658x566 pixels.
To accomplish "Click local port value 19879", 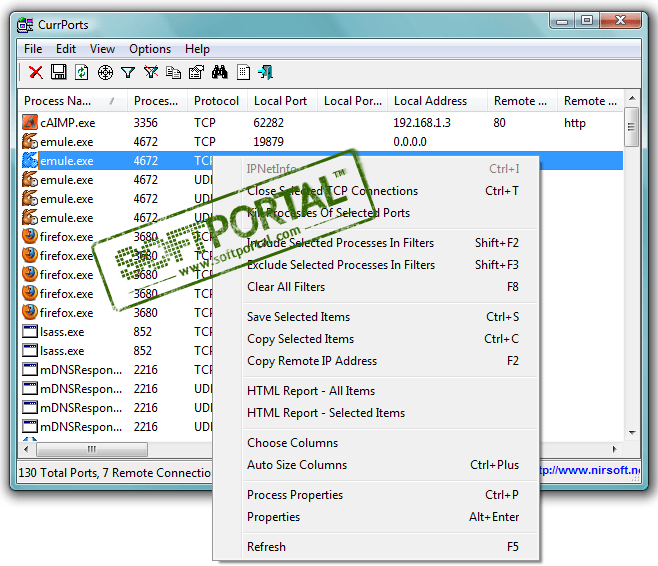I will (x=269, y=142).
